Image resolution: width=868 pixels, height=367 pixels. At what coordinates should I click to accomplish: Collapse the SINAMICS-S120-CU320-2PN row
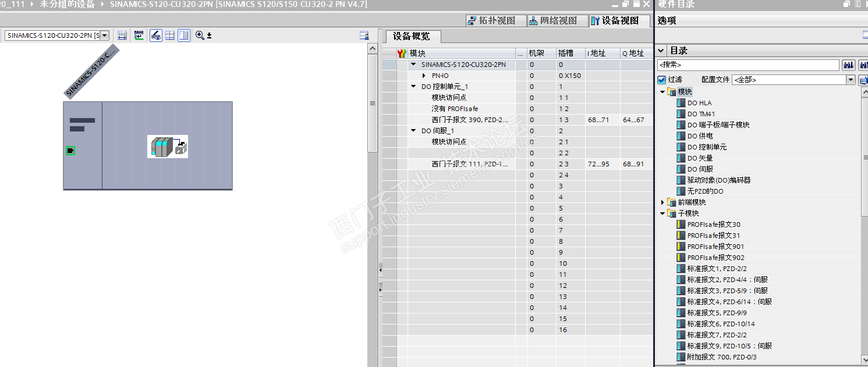coord(413,65)
